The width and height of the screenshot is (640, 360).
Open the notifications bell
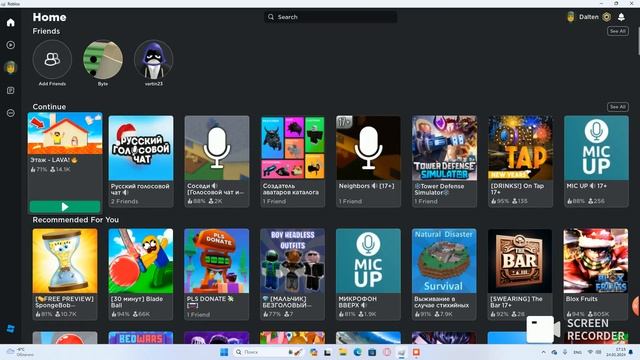pos(621,17)
